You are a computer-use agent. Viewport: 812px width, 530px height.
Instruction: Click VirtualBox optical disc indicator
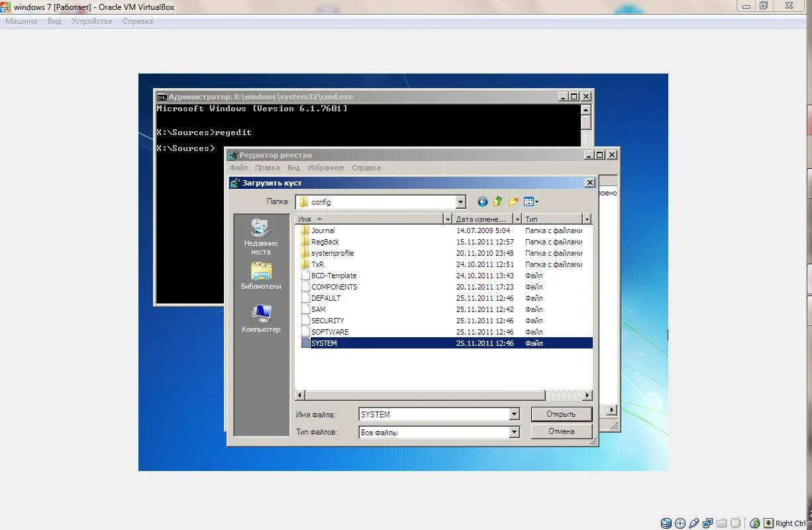(680, 523)
